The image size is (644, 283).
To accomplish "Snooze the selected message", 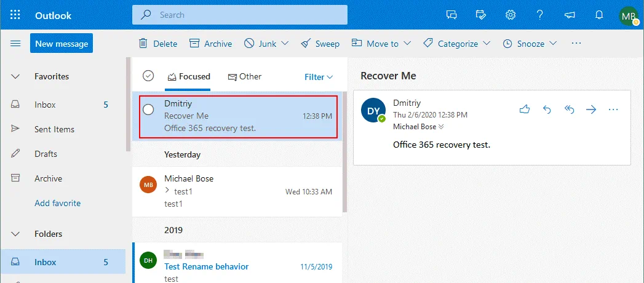I will tap(524, 44).
